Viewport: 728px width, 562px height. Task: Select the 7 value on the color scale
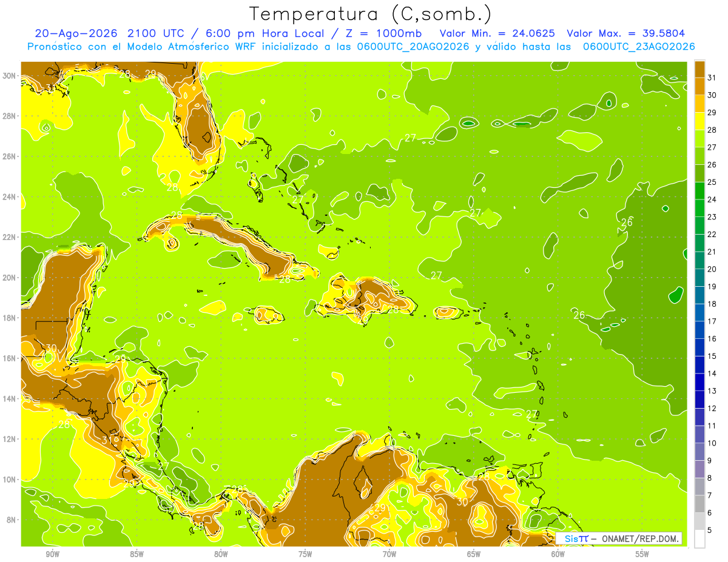tap(710, 495)
